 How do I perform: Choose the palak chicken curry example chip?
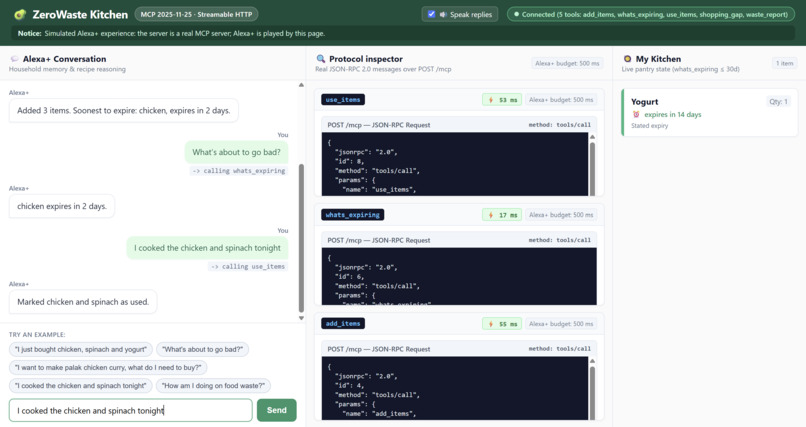[x=108, y=367]
